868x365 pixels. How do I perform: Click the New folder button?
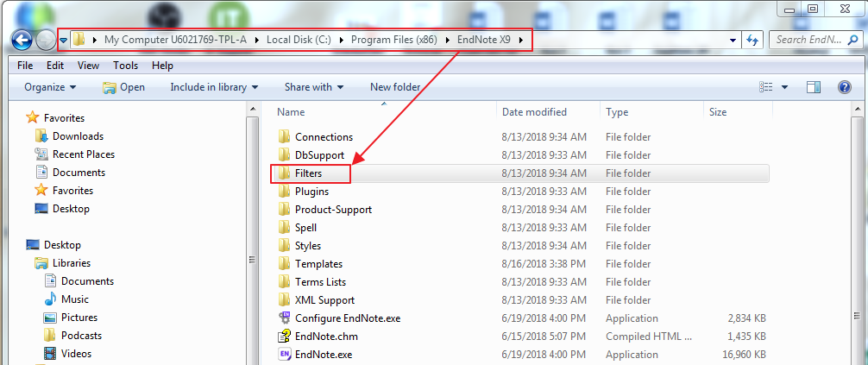pos(395,87)
